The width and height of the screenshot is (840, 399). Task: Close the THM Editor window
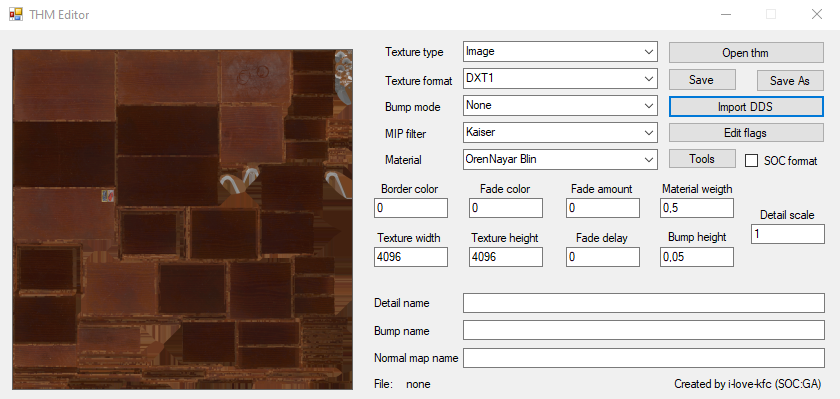(x=816, y=14)
